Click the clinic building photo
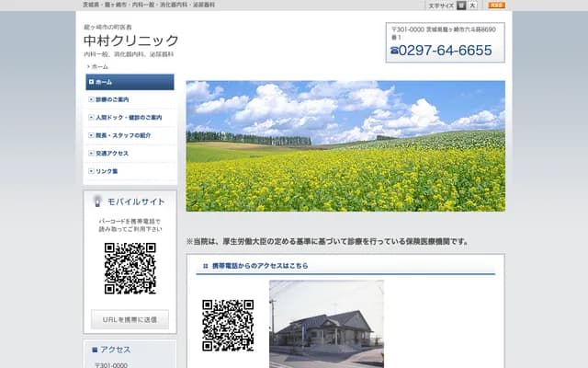Image resolution: width=588 pixels, height=368 pixels. click(x=326, y=324)
